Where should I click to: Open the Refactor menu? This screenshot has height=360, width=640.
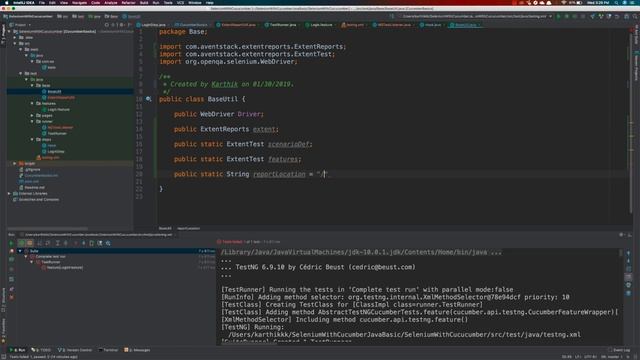[x=128, y=2]
